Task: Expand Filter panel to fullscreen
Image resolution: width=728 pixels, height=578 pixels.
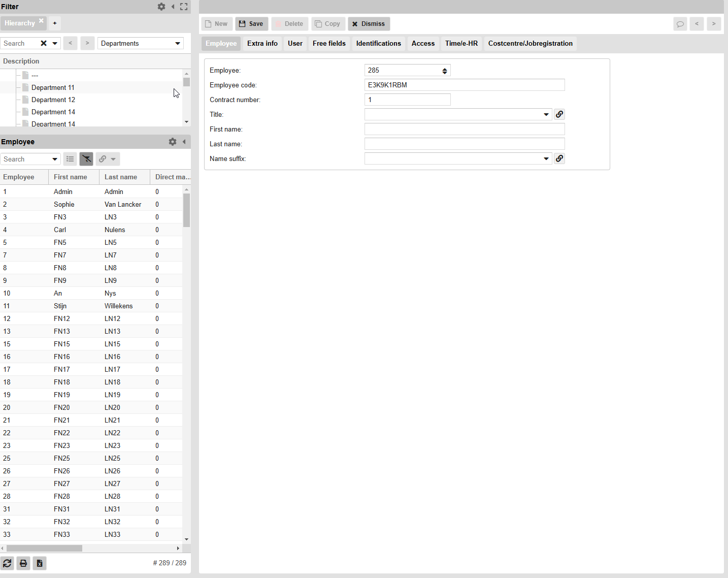Action: [184, 7]
